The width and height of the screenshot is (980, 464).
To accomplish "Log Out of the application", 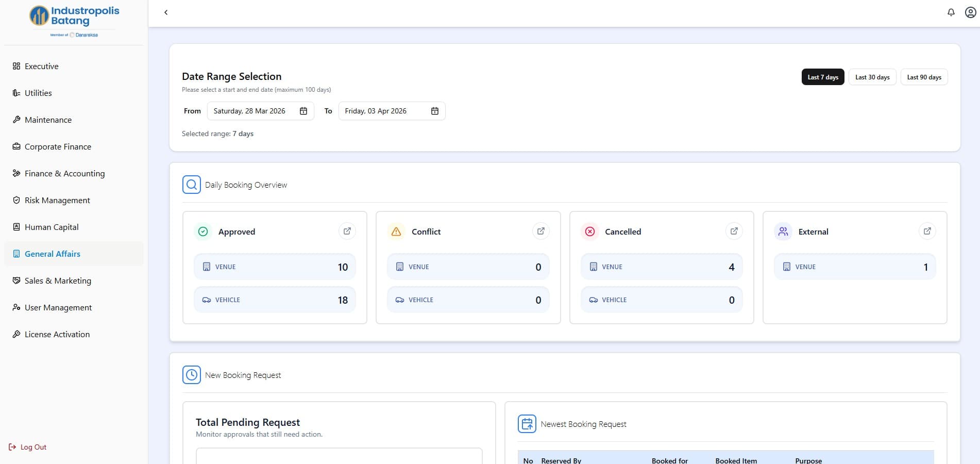I will coord(28,447).
